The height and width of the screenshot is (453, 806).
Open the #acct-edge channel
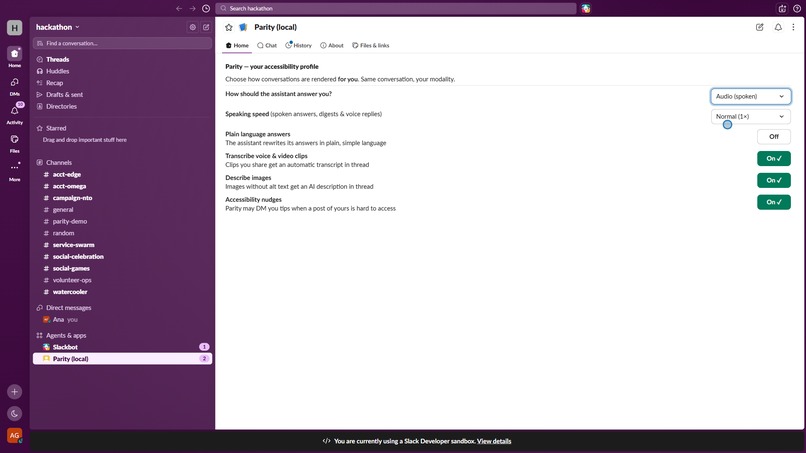pyautogui.click(x=122, y=174)
